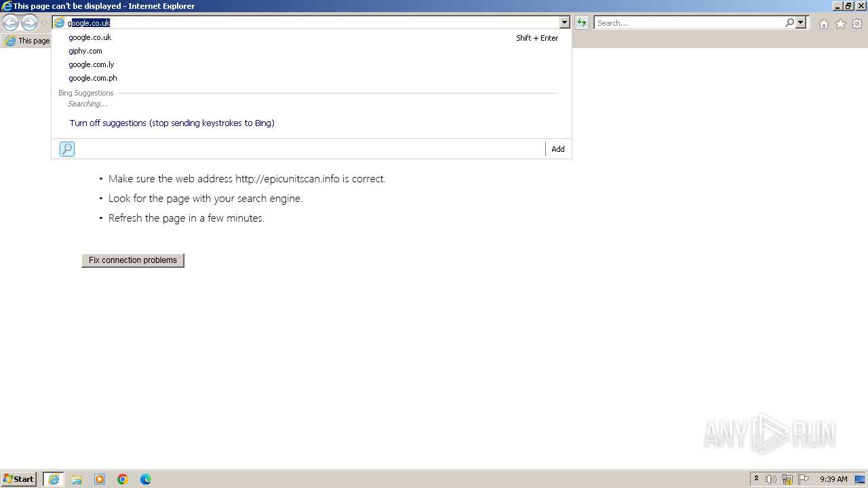Go back with the Back arrow button
Image resolution: width=868 pixels, height=488 pixels.
tap(10, 22)
